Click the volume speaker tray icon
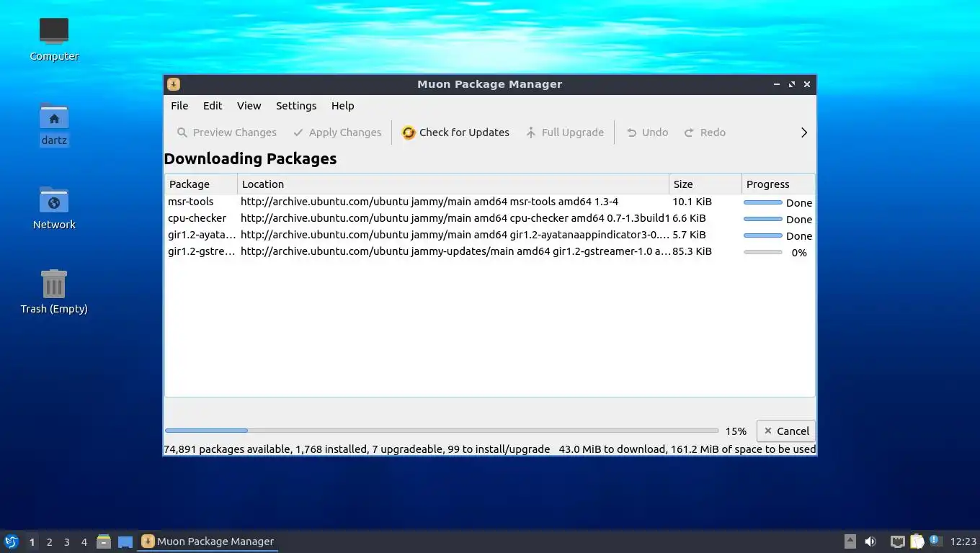 [x=871, y=541]
